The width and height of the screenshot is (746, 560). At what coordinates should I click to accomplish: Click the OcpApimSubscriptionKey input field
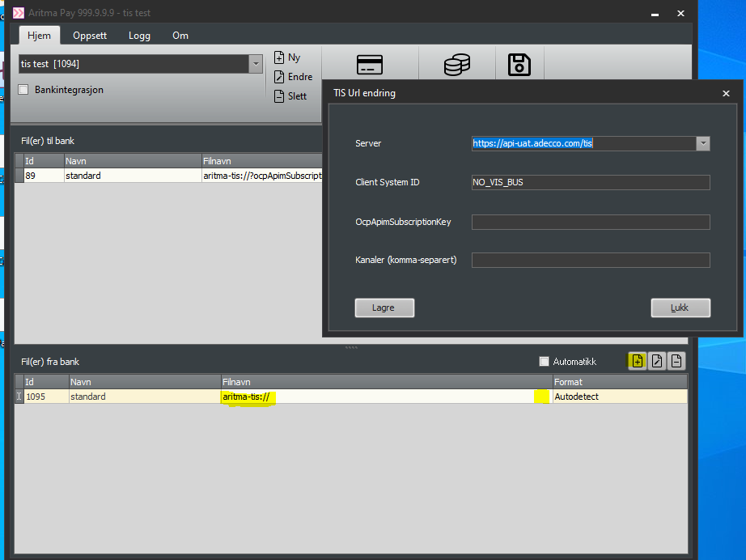[591, 222]
